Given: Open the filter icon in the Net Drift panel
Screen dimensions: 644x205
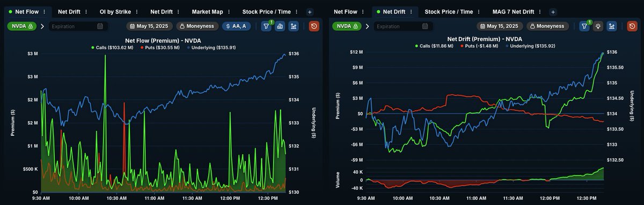Looking at the screenshot, I should (x=584, y=26).
